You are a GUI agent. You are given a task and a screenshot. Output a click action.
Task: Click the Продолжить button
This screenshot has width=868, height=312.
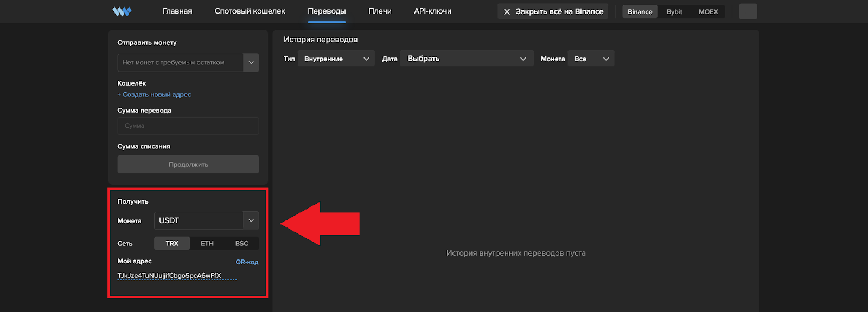pos(188,165)
